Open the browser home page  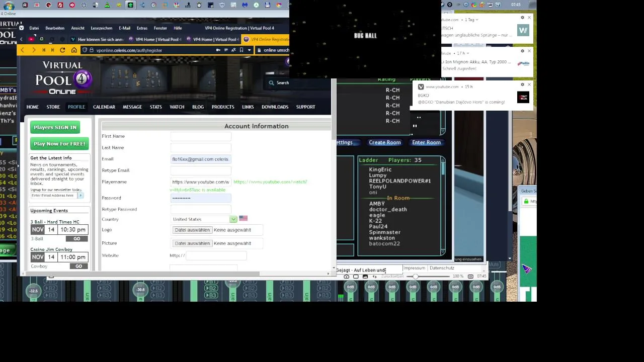[74, 50]
